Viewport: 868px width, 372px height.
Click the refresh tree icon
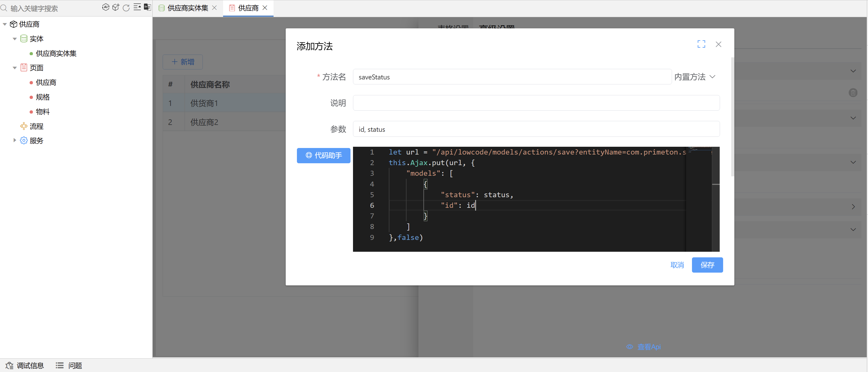pos(126,7)
